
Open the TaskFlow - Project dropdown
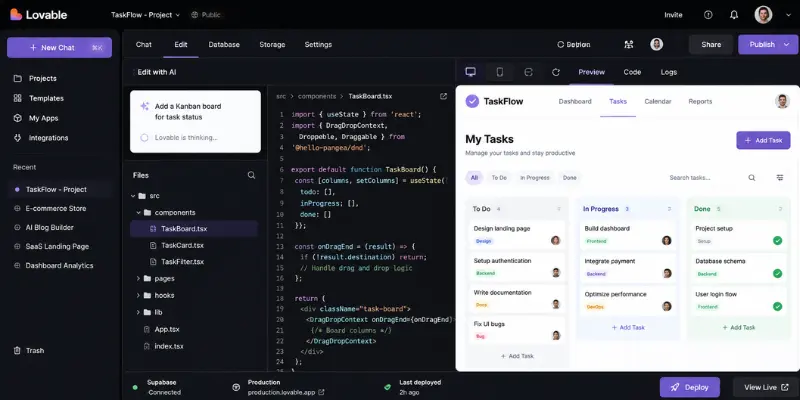coord(145,15)
